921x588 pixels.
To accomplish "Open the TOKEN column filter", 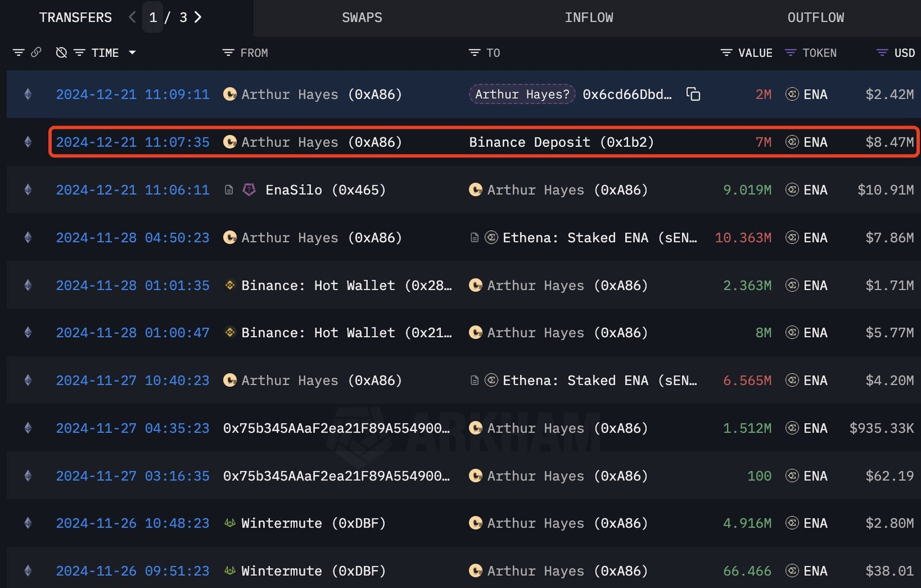I will coord(791,52).
